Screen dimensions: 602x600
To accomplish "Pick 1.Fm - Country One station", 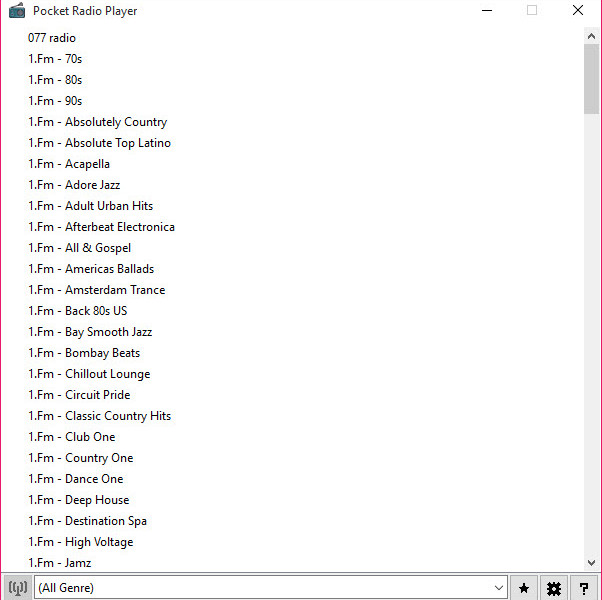I will coord(81,458).
